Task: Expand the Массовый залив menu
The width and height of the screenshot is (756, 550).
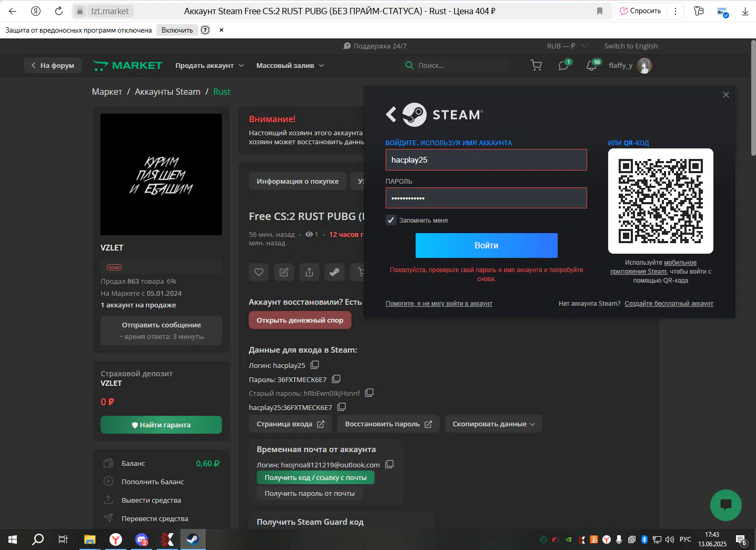Action: 290,65
